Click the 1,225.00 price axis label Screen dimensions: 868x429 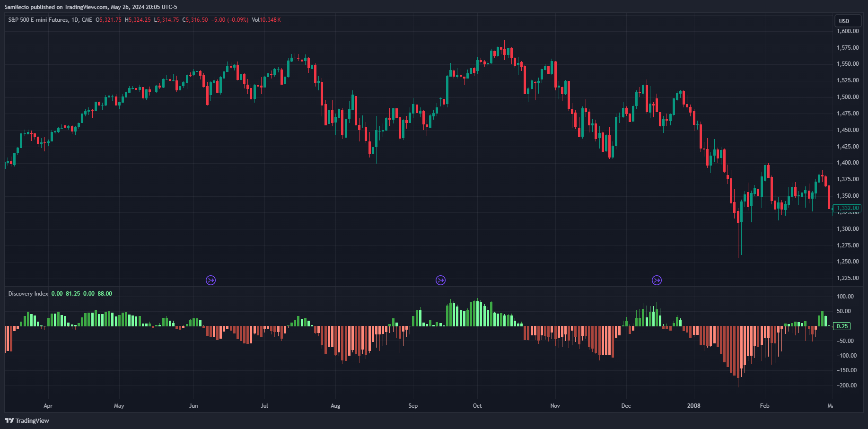pyautogui.click(x=848, y=278)
